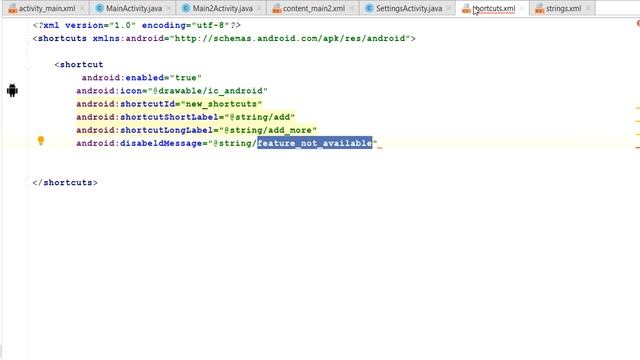The image size is (640, 360).
Task: Collapse the shortcuts root tag fold marker
Action: pyautogui.click(x=28, y=40)
